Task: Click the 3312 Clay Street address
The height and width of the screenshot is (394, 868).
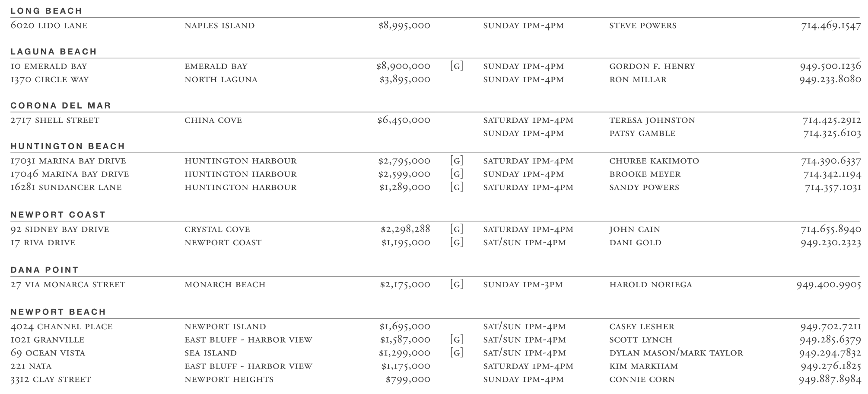Action: click(x=51, y=380)
